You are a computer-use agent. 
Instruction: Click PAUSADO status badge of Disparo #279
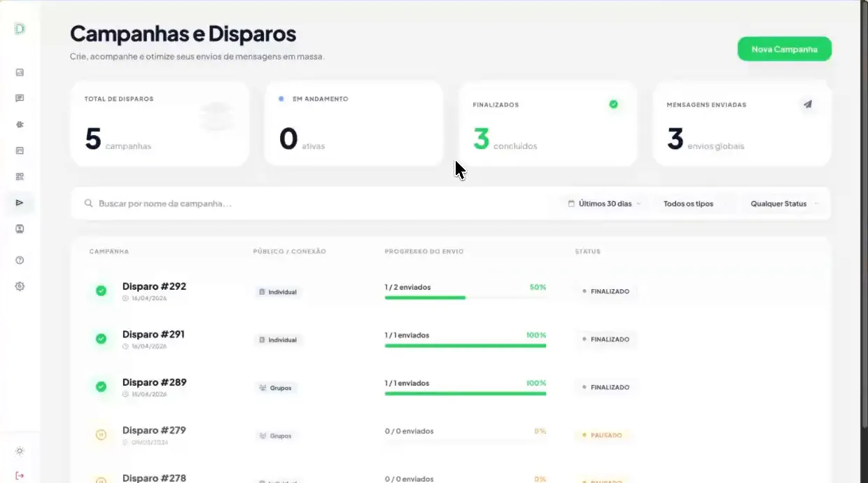tap(603, 435)
